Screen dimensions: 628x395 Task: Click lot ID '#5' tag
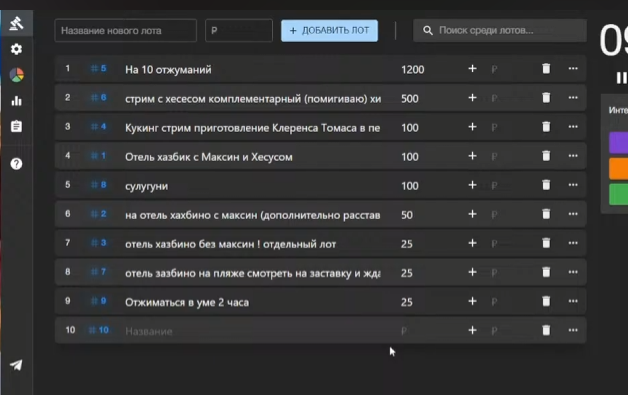coord(99,69)
